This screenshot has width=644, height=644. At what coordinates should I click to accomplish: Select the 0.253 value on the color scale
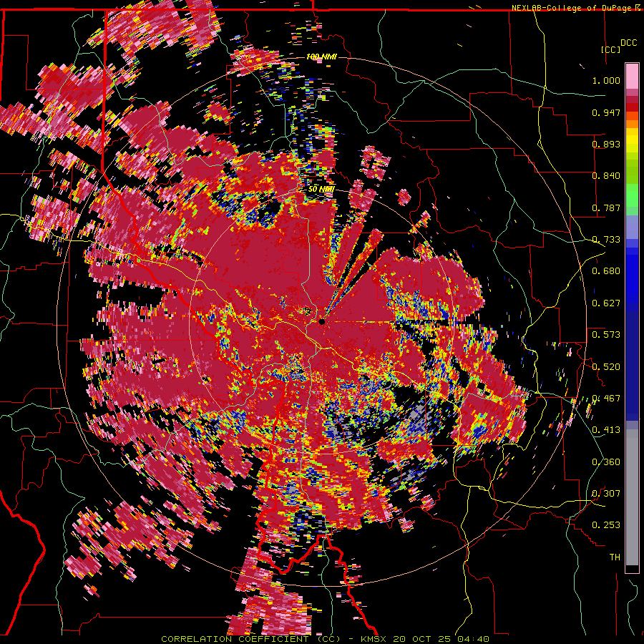(x=606, y=525)
